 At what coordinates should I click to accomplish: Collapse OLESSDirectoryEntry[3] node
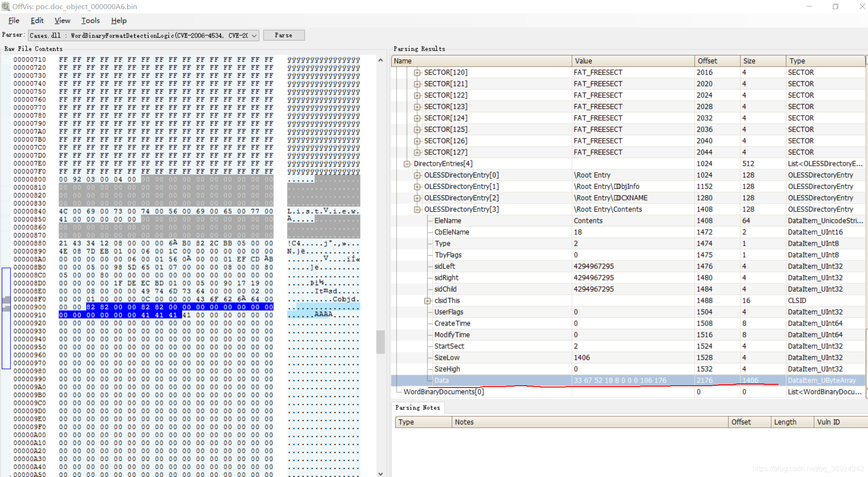[417, 210]
